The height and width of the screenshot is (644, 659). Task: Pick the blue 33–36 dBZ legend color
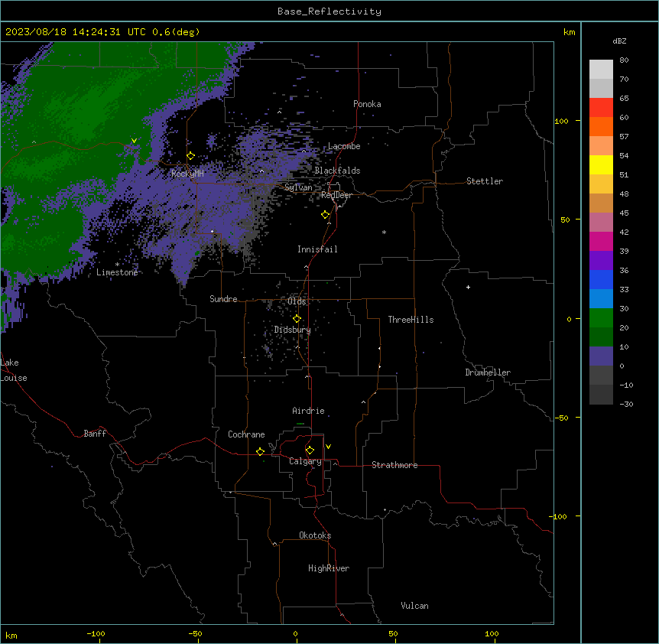(x=601, y=279)
